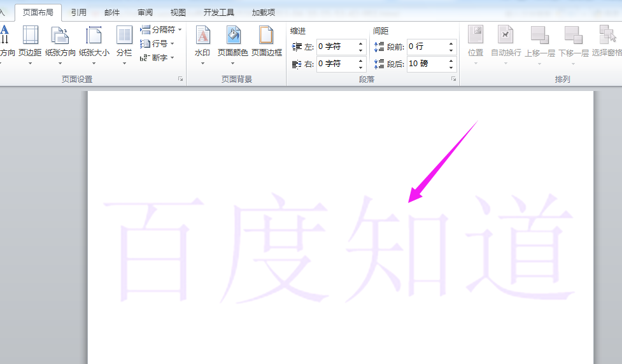This screenshot has height=364, width=622.
Task: Click the 文字方向 text direction icon
Action: click(4, 35)
